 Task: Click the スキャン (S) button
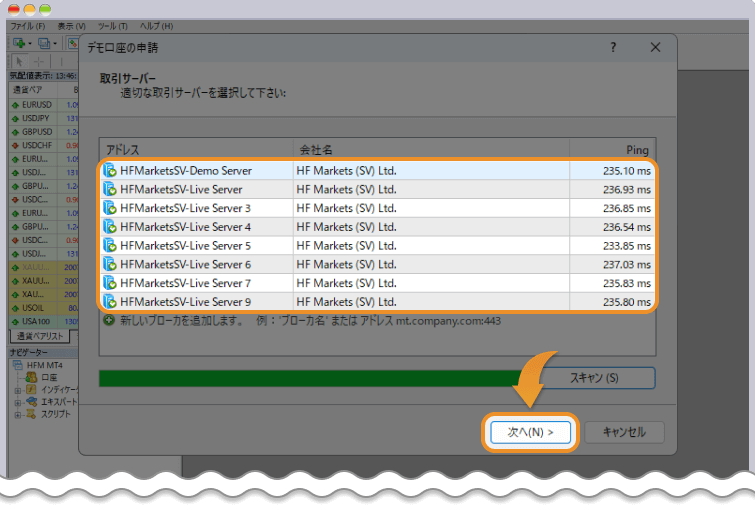tap(595, 378)
